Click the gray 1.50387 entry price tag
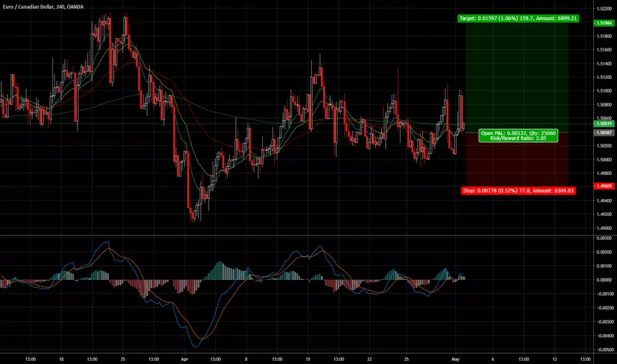Screen dimensions: 617x364 click(x=604, y=133)
